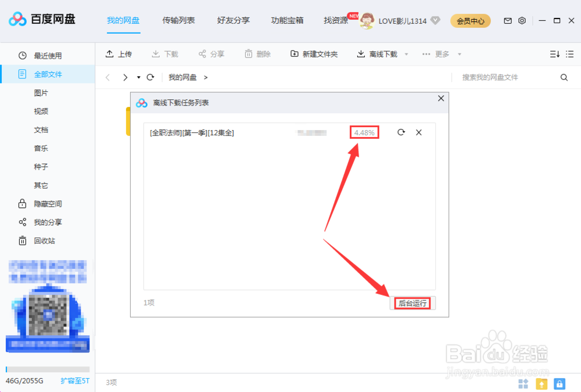Focus the search my netdisk files field
This screenshot has width=581, height=392.
(x=506, y=77)
